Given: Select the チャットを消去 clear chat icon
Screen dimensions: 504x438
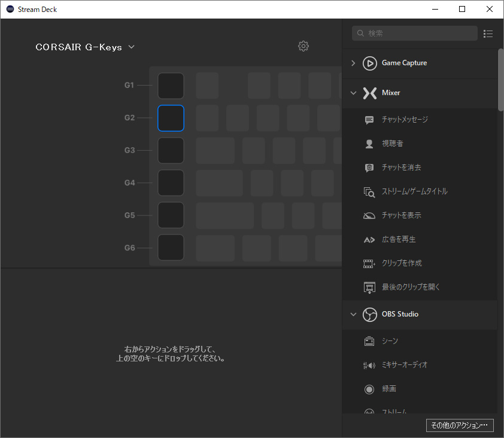Looking at the screenshot, I should (369, 168).
